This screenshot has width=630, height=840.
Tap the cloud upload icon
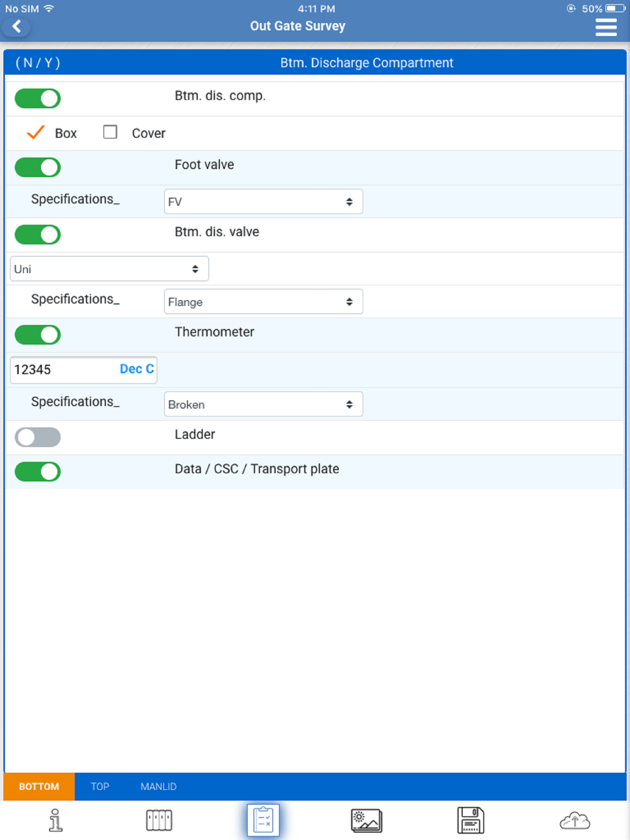point(575,821)
